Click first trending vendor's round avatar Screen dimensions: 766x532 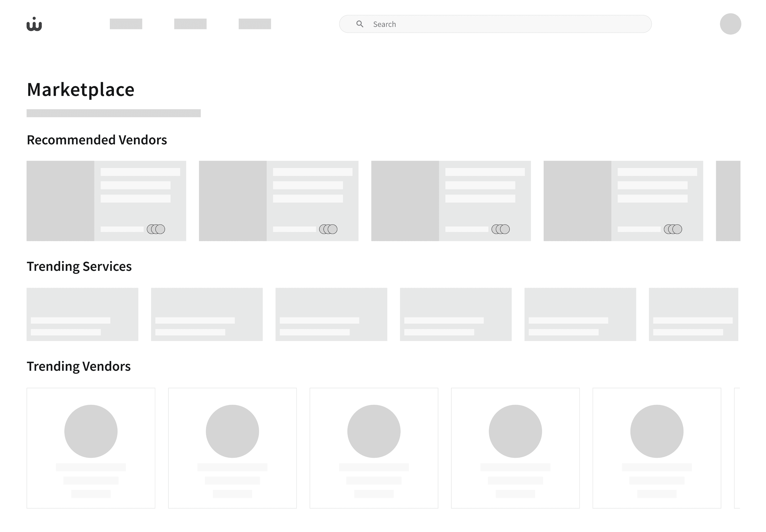point(91,431)
